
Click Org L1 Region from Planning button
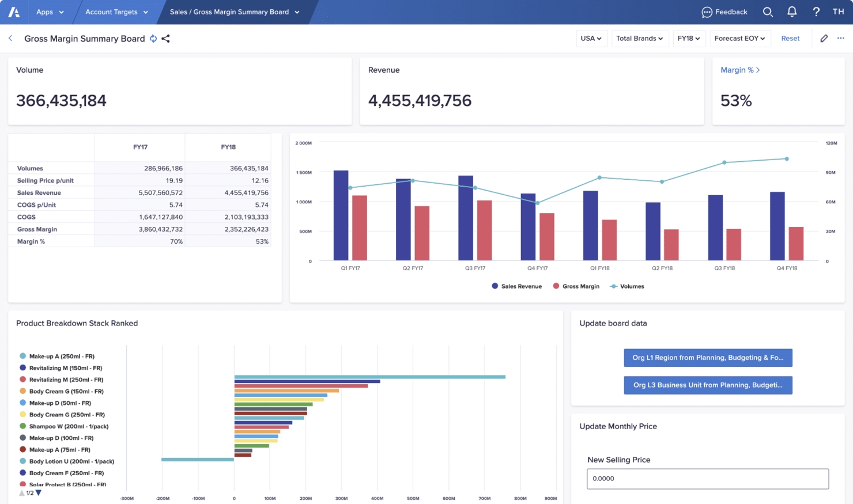tap(708, 358)
